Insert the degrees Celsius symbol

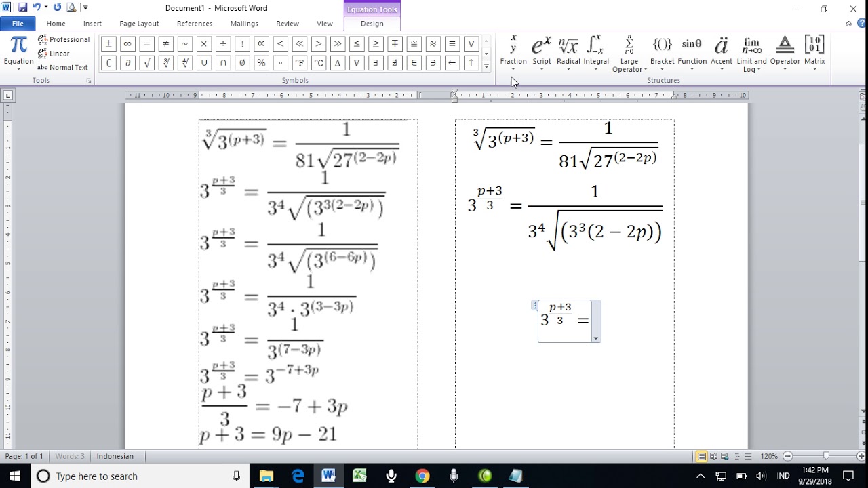319,63
